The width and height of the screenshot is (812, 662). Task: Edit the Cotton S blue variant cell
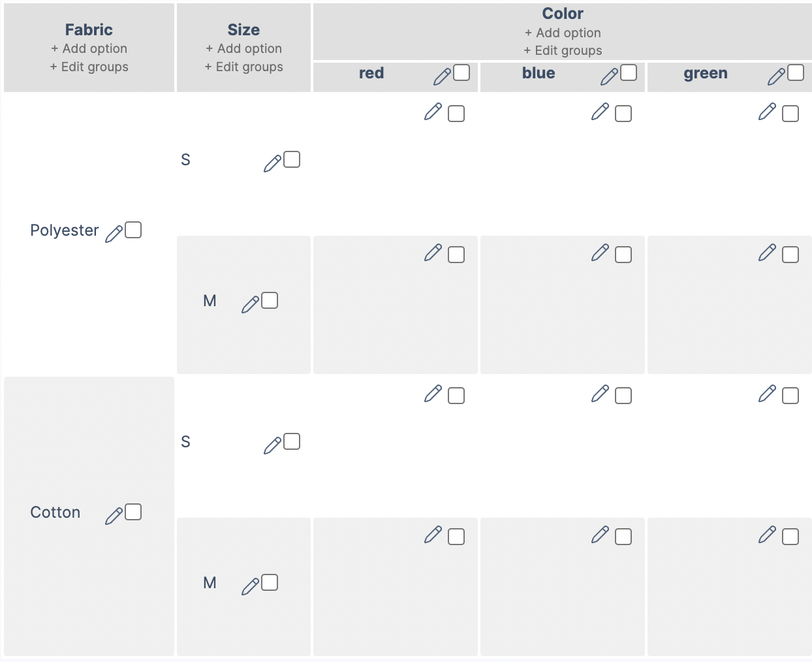[x=600, y=395]
